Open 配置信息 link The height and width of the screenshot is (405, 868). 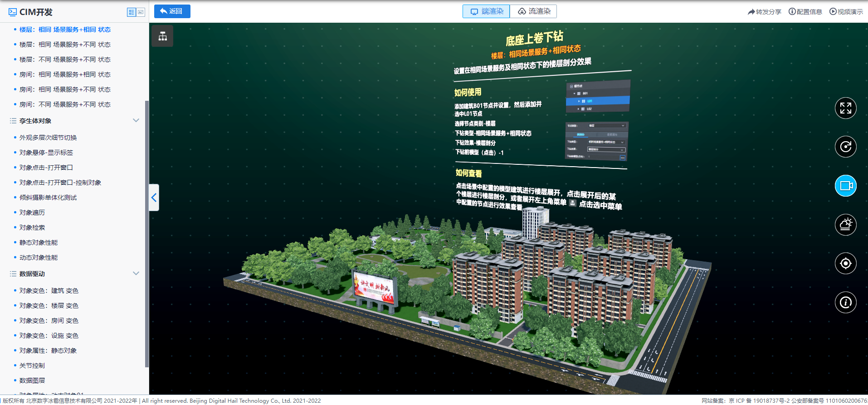pyautogui.click(x=805, y=12)
